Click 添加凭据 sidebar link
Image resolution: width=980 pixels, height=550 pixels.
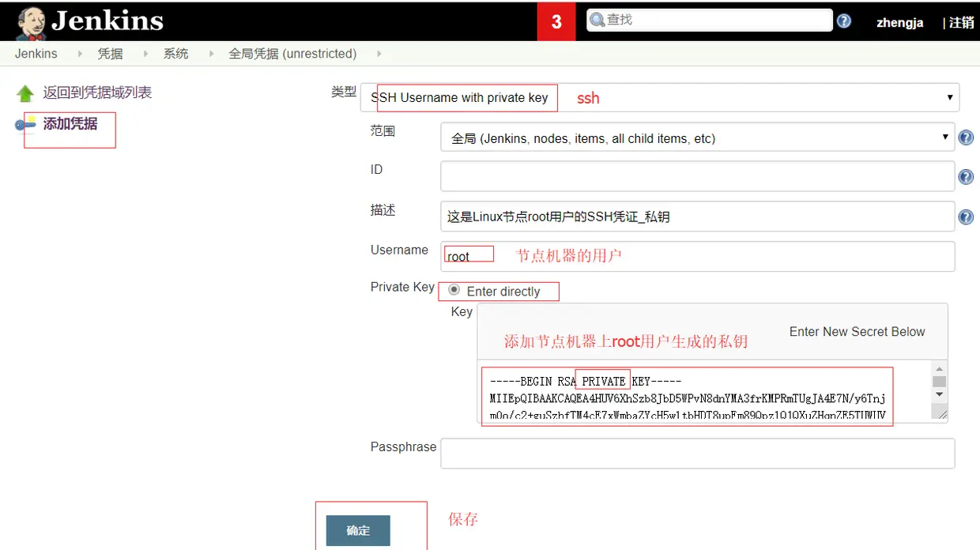70,123
